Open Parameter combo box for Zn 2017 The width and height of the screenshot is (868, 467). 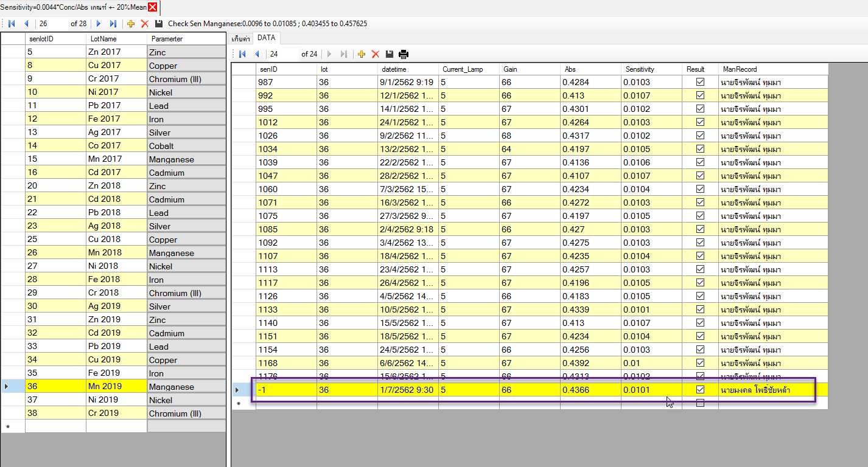[186, 52]
